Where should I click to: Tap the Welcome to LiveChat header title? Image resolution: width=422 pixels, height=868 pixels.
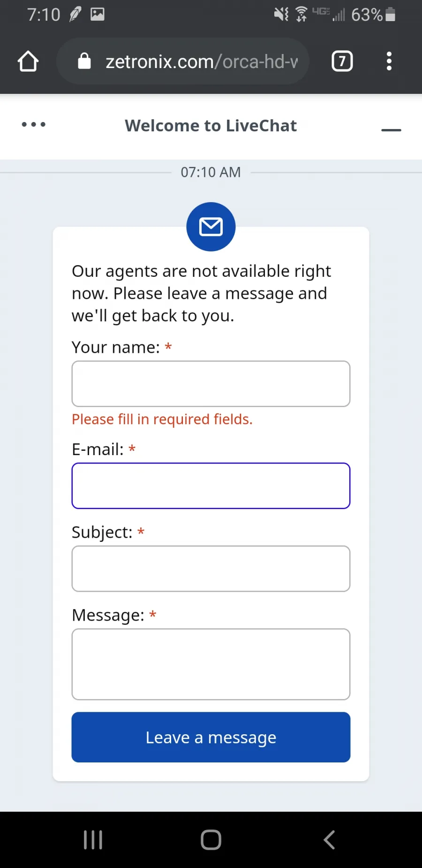click(x=211, y=126)
